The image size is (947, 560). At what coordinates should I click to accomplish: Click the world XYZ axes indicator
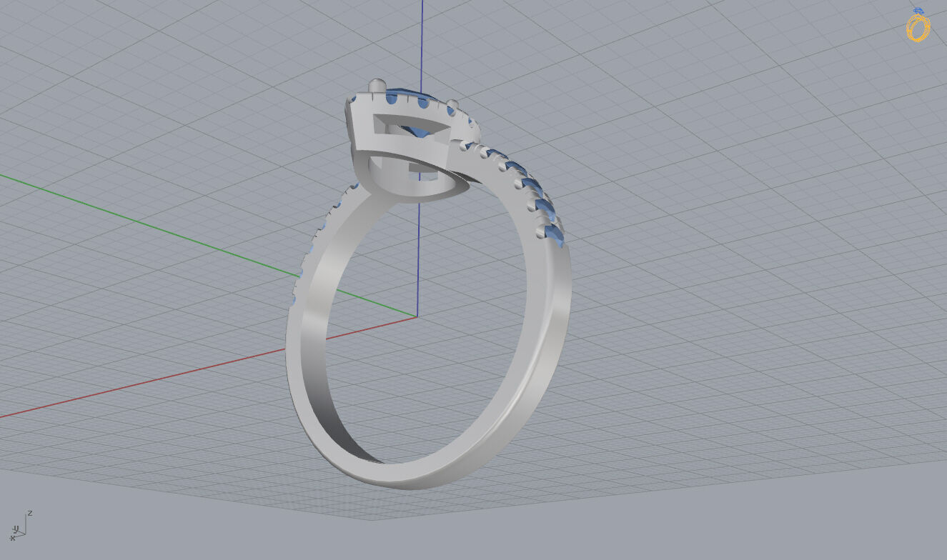coord(21,525)
